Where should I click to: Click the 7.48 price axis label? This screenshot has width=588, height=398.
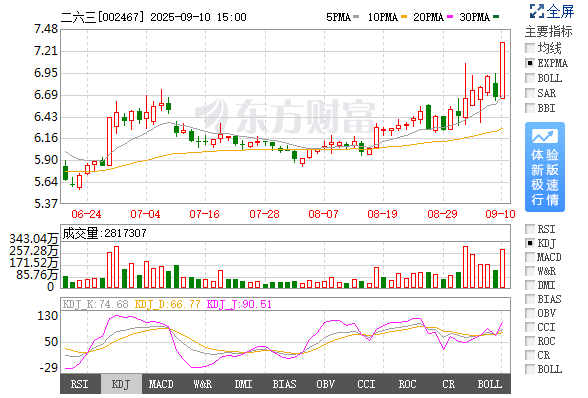(46, 29)
